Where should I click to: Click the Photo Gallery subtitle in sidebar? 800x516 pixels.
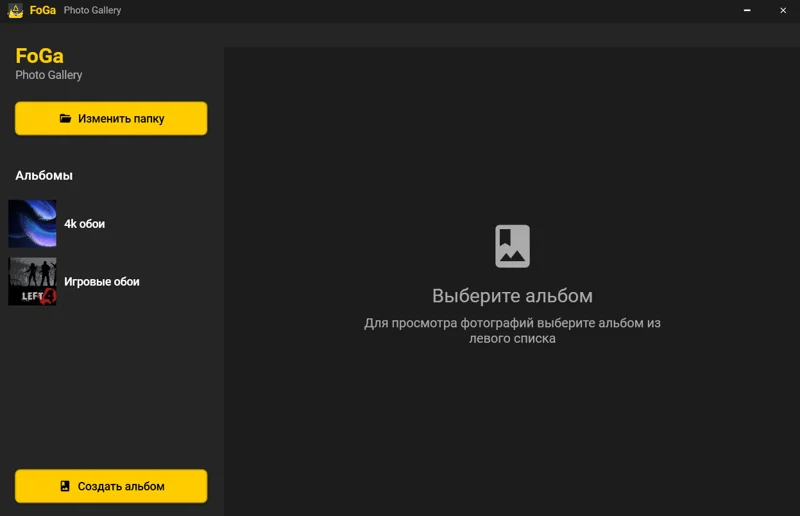tap(49, 75)
